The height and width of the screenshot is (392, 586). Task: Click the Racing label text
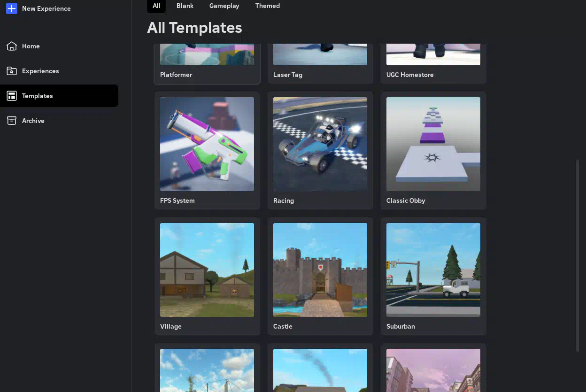coord(284,200)
